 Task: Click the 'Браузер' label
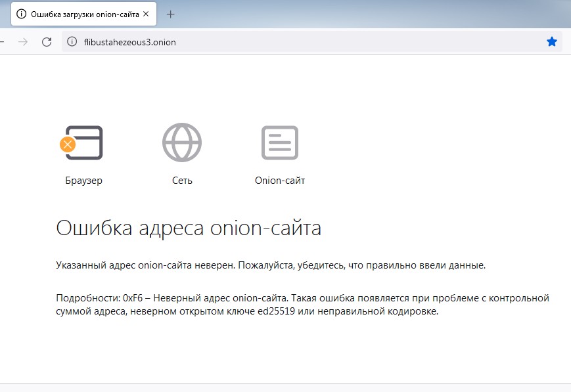(84, 181)
